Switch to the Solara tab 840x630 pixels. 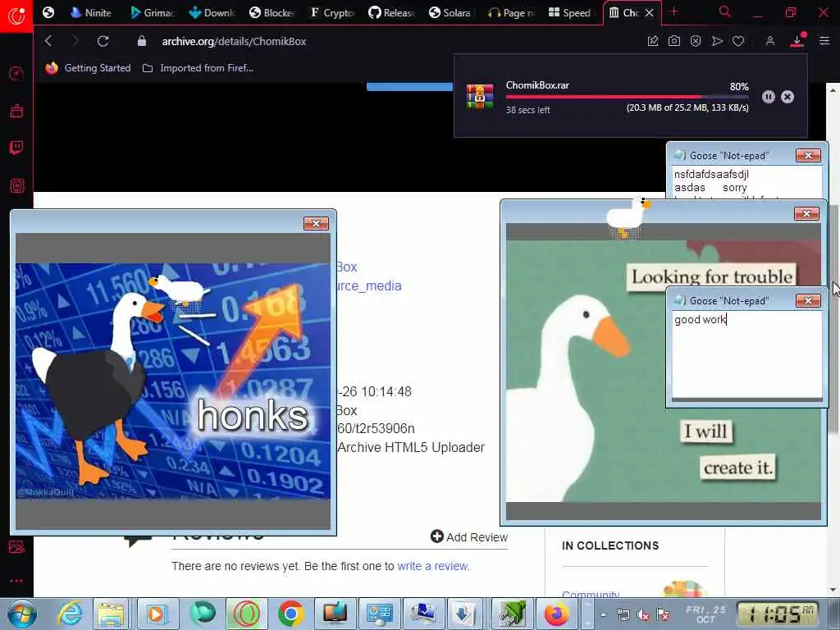[452, 12]
